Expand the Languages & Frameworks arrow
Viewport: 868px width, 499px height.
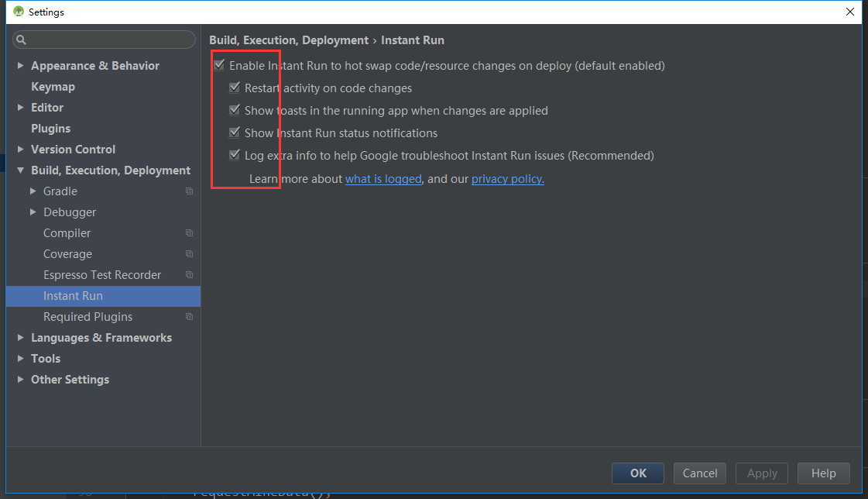coord(20,337)
